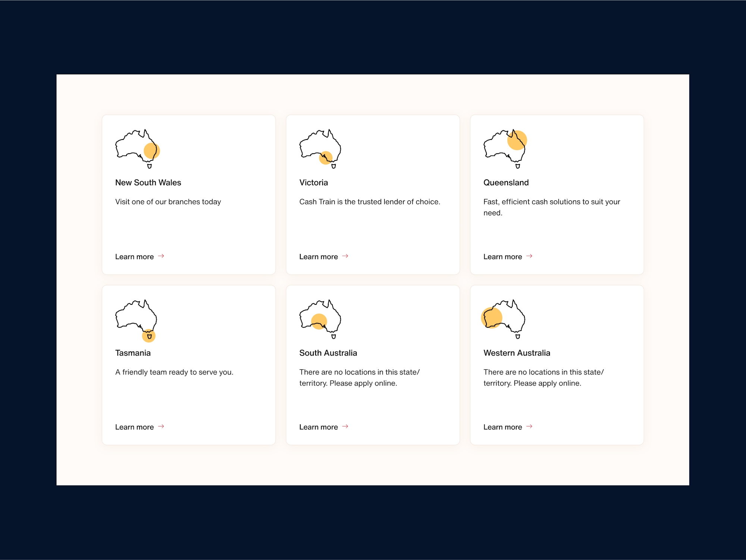Screen dimensions: 746x560
Task: Click the Victoria card heading
Action: pyautogui.click(x=313, y=183)
